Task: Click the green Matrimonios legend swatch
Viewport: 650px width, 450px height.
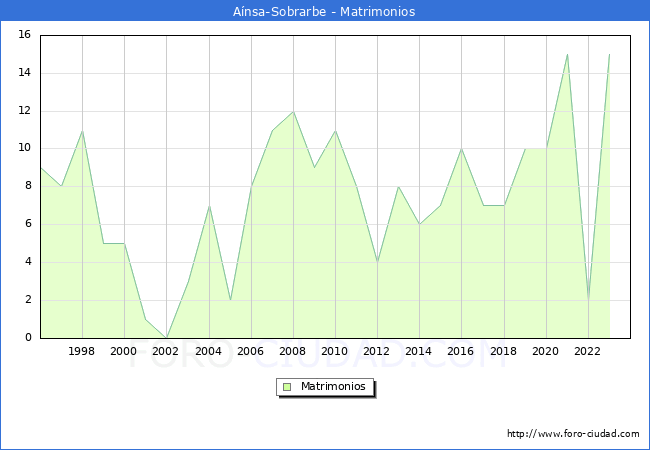Action: [x=287, y=386]
